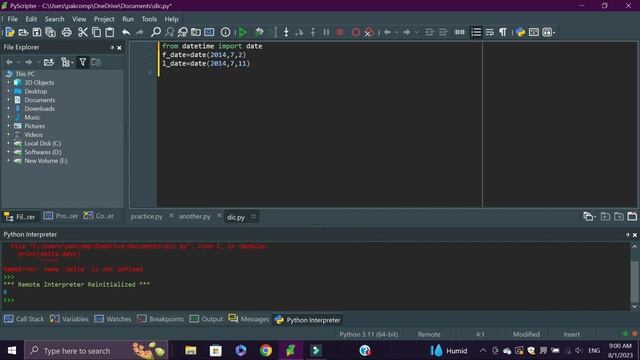640x360 pixels.
Task: Select the Music folder
Action: 32,117
